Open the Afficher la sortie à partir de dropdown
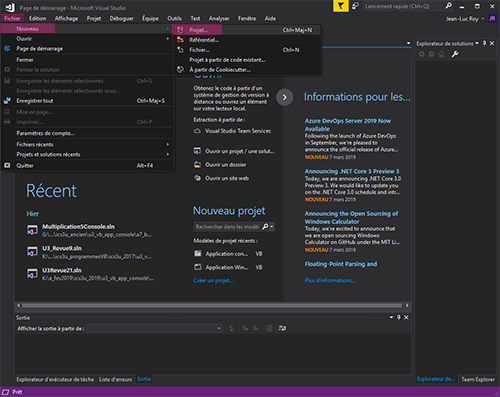The height and width of the screenshot is (397, 500). [155, 328]
